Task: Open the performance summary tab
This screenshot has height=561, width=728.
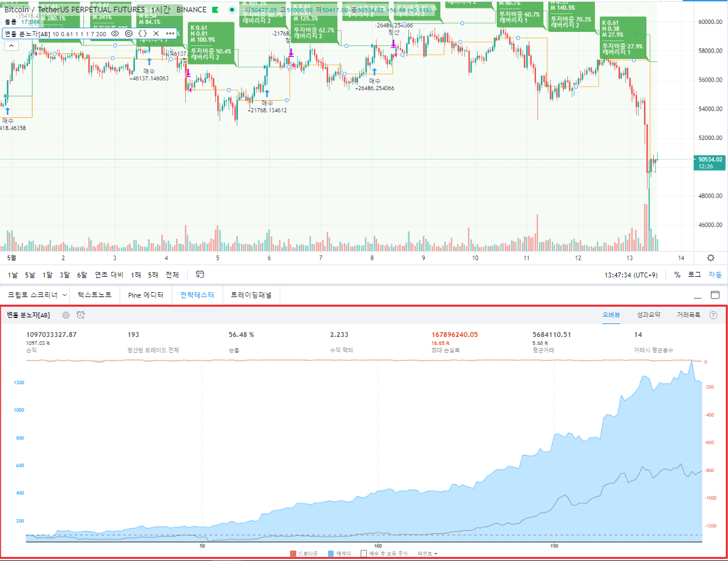Action: pos(648,315)
